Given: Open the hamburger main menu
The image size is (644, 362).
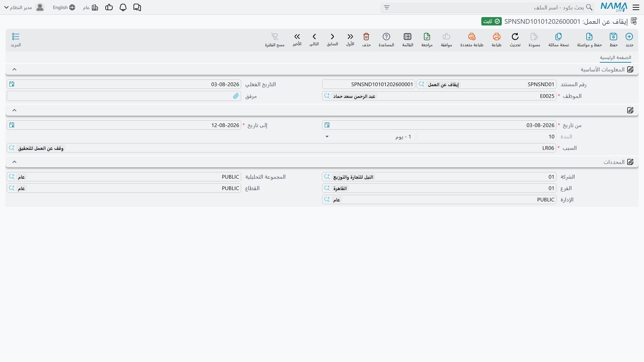Looking at the screenshot, I should 636,7.
